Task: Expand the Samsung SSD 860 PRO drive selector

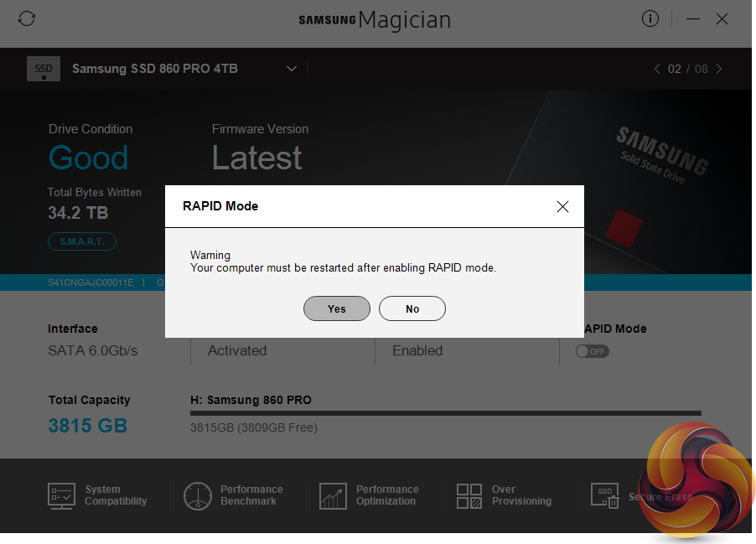Action: pos(291,69)
